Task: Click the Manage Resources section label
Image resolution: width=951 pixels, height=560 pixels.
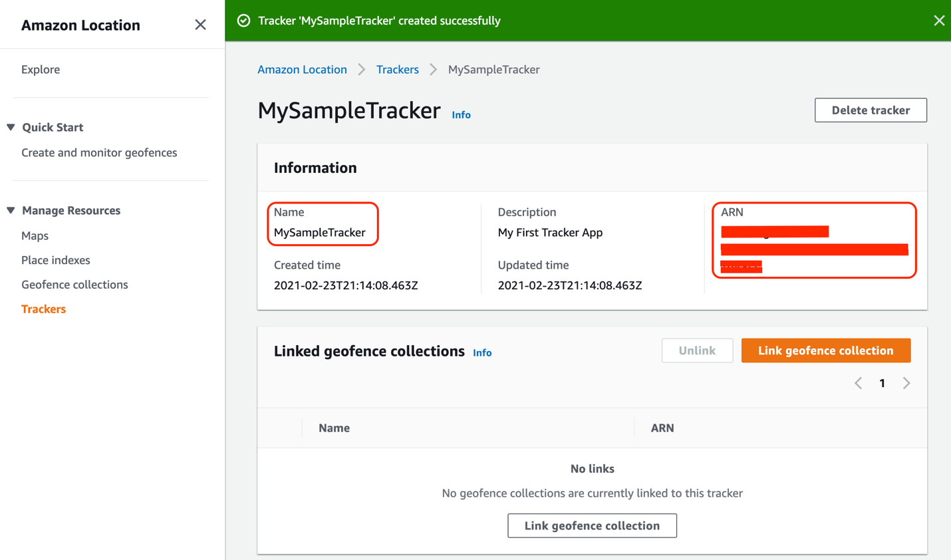Action: pyautogui.click(x=71, y=210)
